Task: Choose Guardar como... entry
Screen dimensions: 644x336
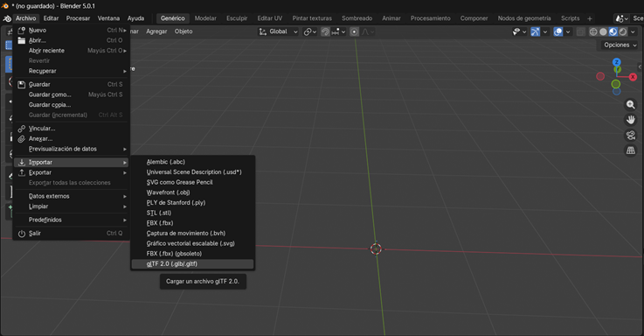Action: (x=72, y=94)
